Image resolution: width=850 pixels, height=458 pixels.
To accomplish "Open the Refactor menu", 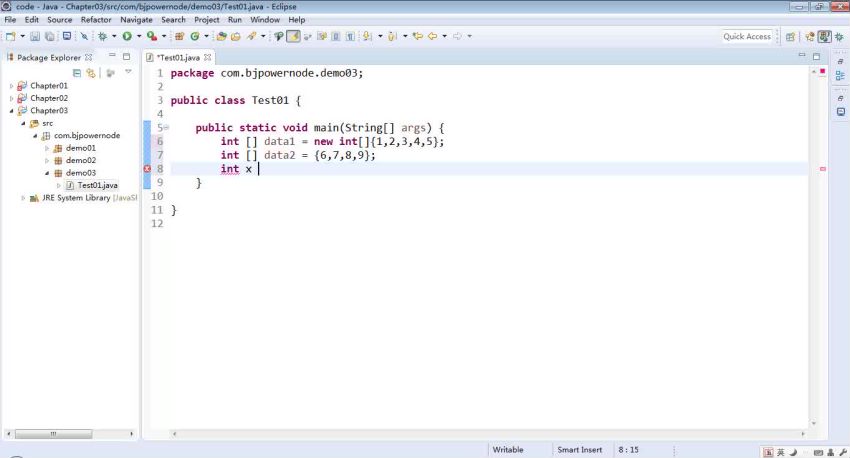I will [x=96, y=19].
